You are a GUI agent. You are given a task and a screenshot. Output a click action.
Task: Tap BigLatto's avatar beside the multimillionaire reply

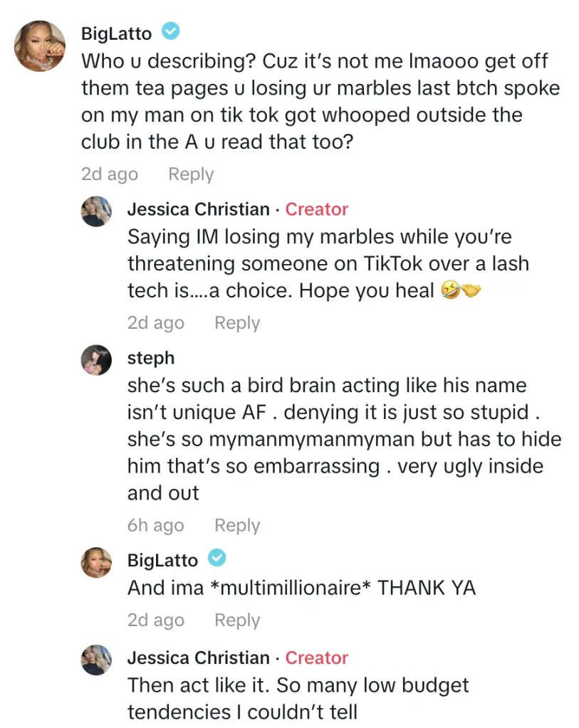[x=96, y=562]
